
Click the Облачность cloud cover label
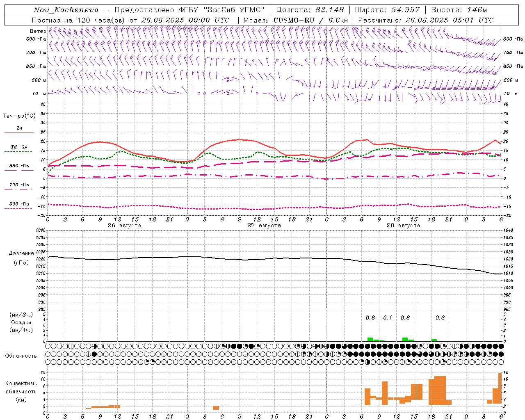point(21,356)
